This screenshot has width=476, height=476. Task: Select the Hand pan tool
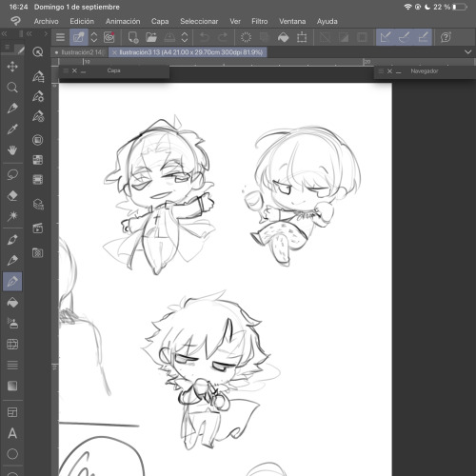tap(12, 150)
